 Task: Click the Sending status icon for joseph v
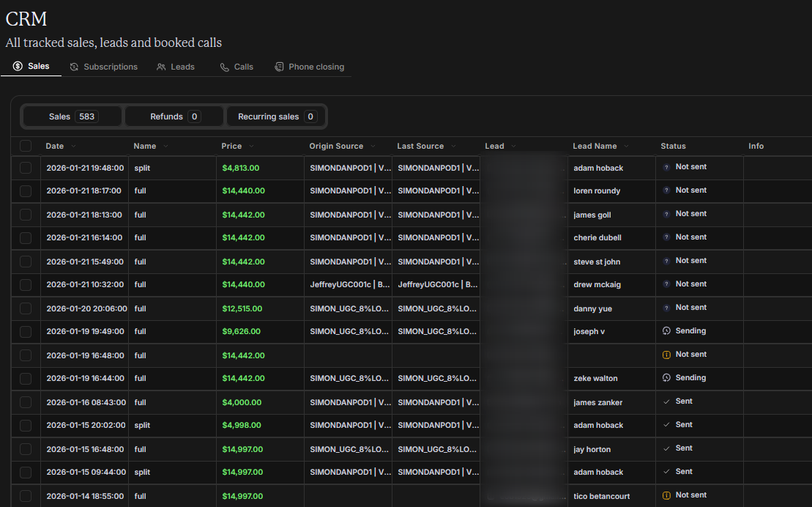pyautogui.click(x=666, y=330)
